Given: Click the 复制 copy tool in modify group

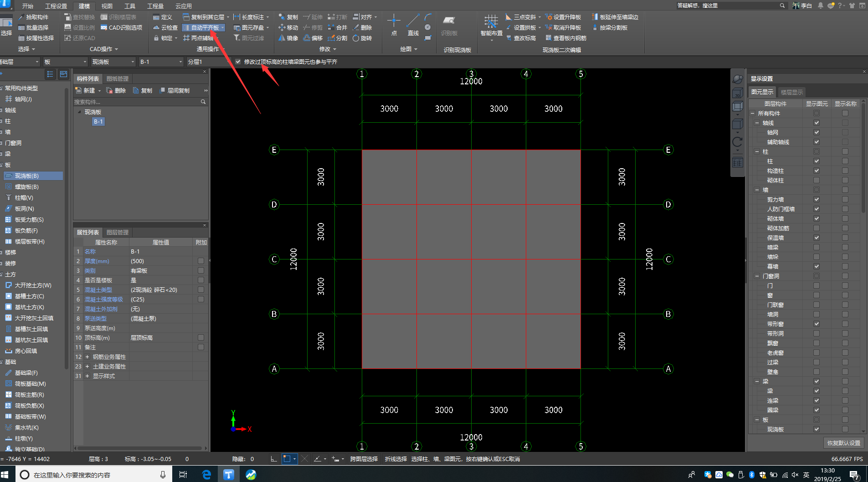Looking at the screenshot, I should click(x=288, y=17).
